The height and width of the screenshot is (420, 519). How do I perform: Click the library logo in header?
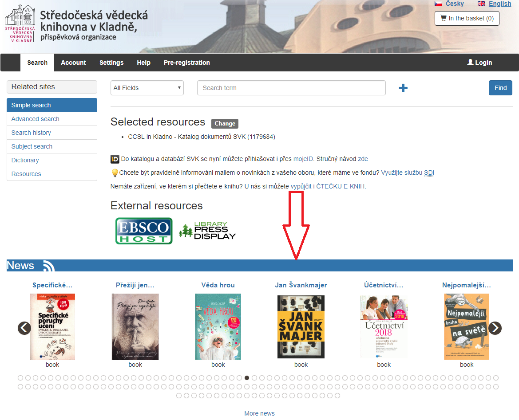(x=20, y=24)
